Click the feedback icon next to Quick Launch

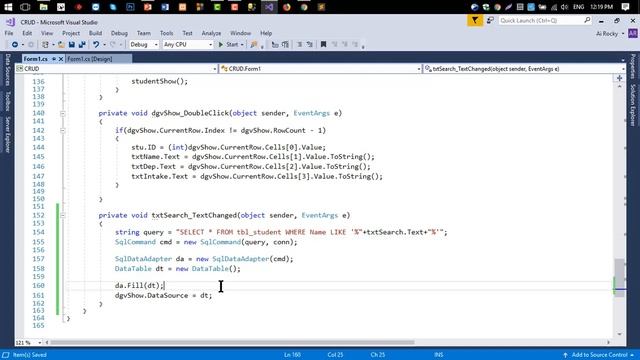coord(490,20)
